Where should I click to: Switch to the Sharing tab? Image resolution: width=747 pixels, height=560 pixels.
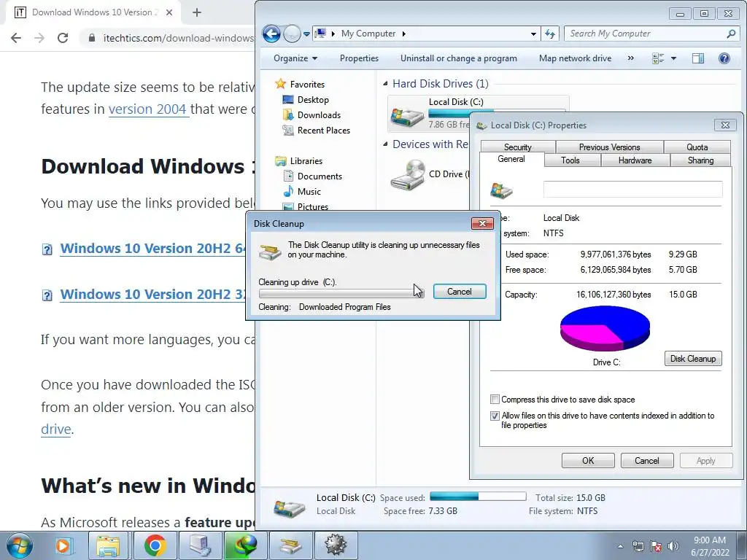700,160
